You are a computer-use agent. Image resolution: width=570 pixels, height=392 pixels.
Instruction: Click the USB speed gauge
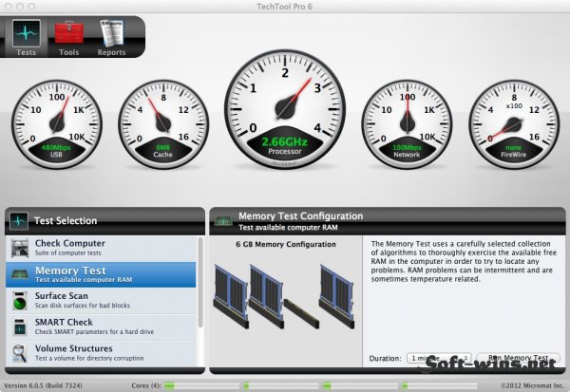(57, 124)
